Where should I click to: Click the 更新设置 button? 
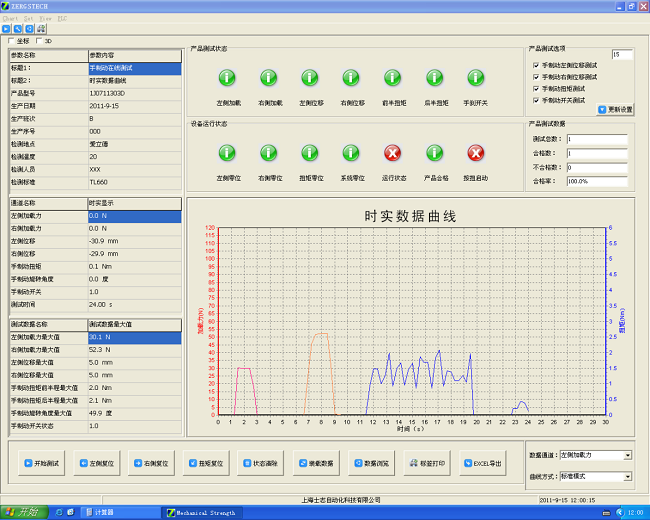tap(615, 109)
